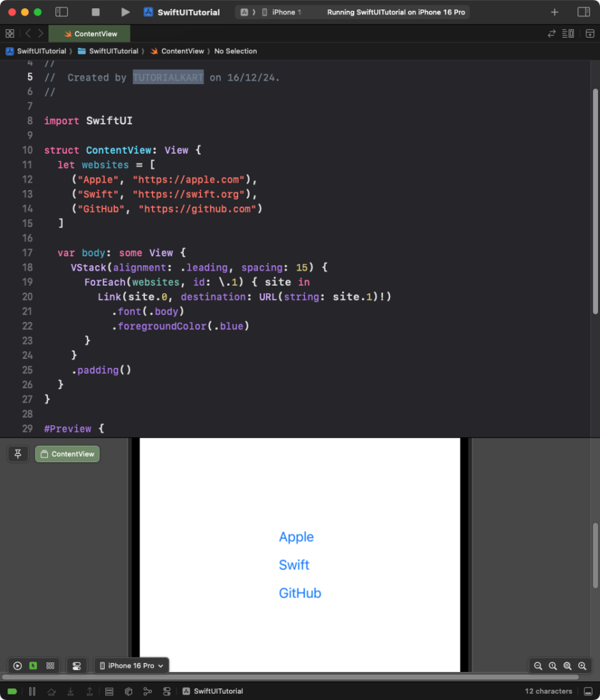Screen dimensions: 600x700
Task: Run the SwiftUITutorial app
Action: (125, 11)
